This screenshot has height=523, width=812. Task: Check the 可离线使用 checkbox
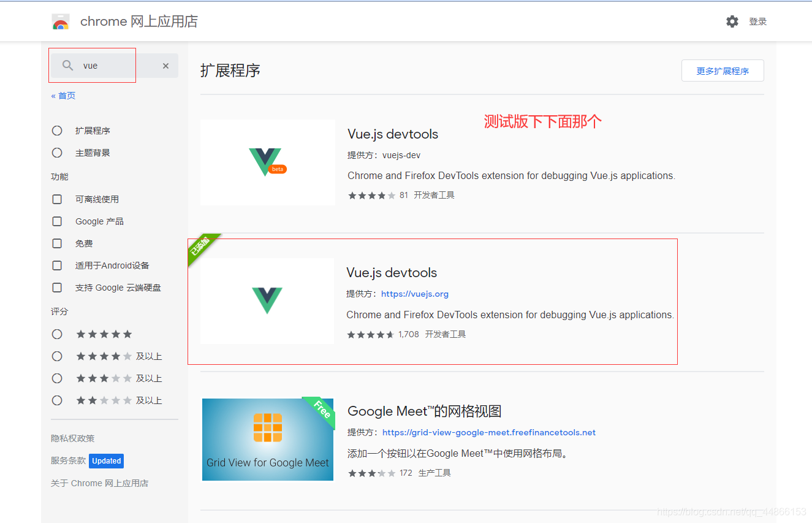pos(57,199)
